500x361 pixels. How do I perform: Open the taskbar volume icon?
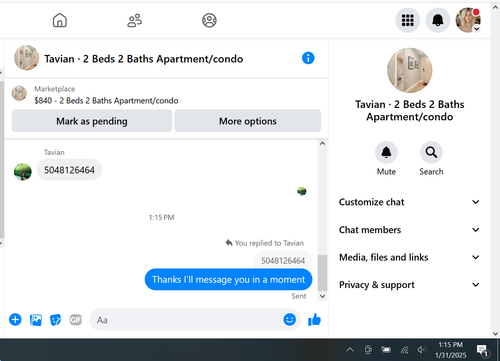422,350
